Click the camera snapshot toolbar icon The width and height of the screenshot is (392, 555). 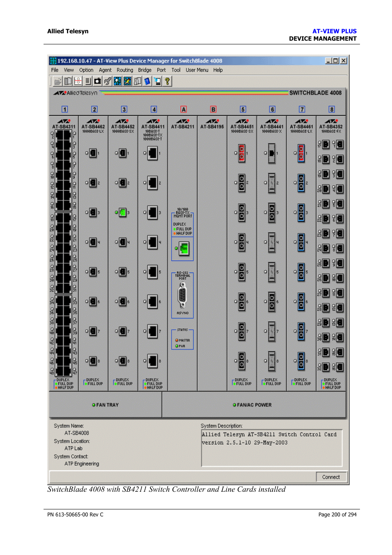tap(97, 81)
